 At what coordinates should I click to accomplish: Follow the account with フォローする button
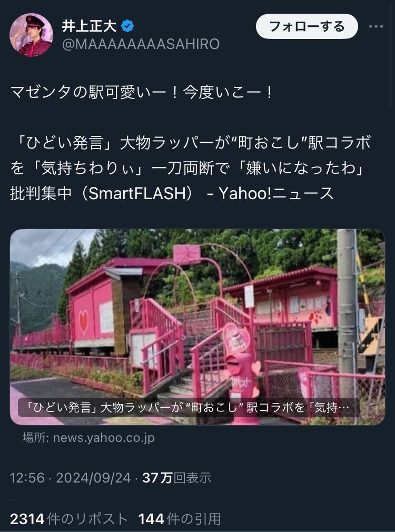[307, 26]
